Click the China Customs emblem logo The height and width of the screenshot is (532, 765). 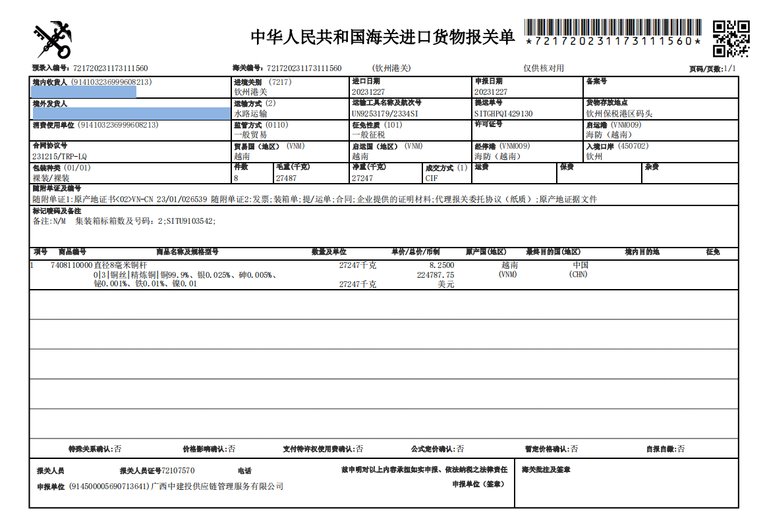52,40
